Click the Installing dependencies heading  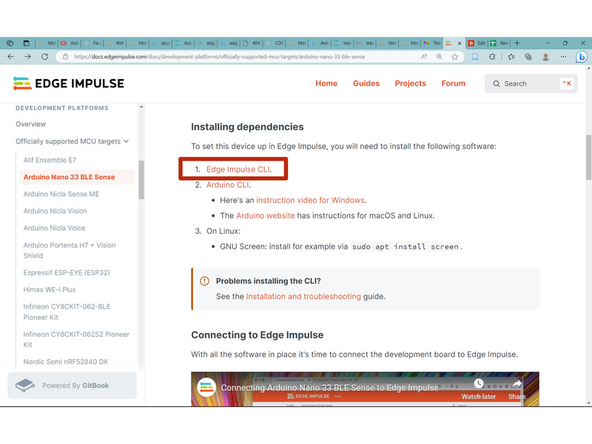(247, 127)
